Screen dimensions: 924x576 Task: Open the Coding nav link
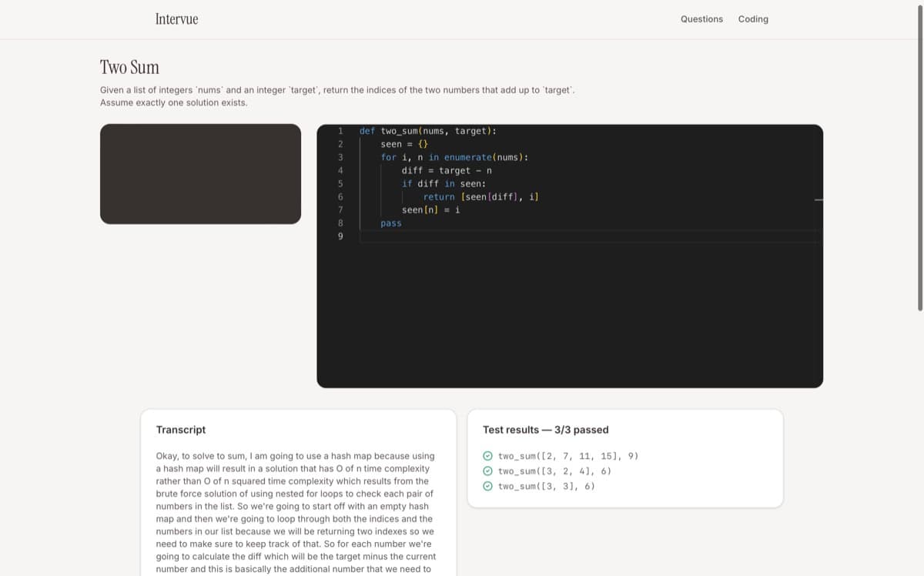(x=753, y=19)
